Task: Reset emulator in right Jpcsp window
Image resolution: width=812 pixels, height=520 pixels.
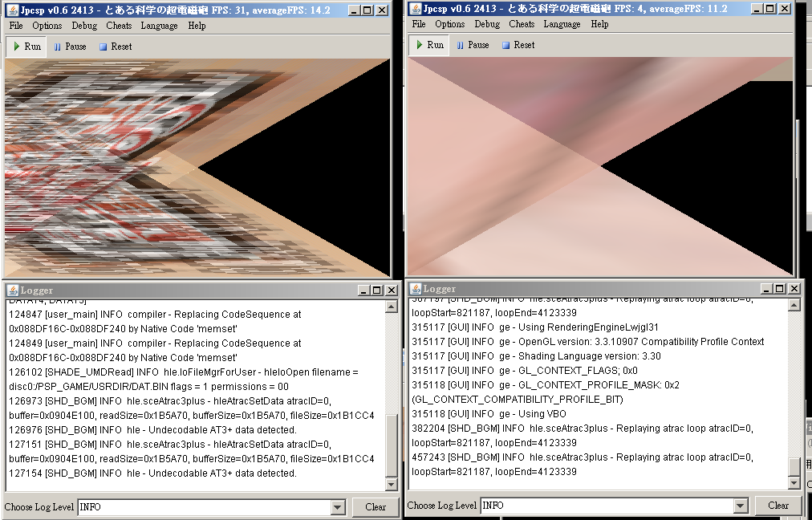Action: [518, 45]
